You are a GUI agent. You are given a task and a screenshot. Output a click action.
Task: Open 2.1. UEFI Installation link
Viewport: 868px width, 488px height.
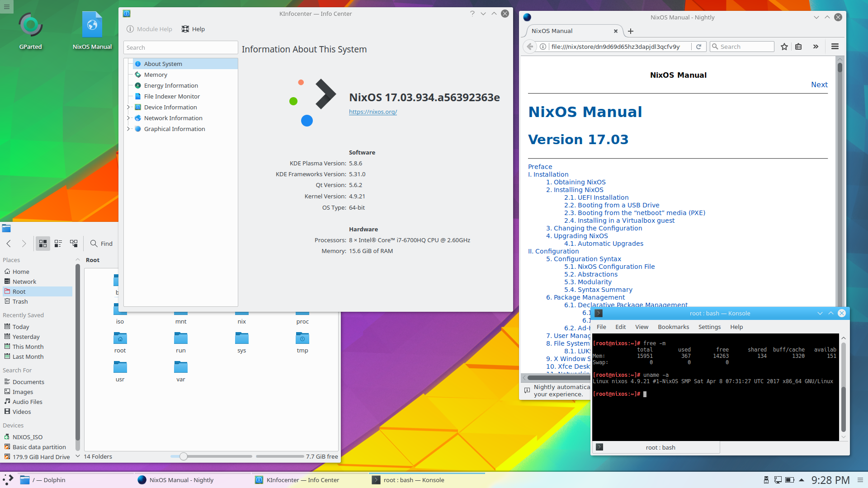tap(596, 197)
